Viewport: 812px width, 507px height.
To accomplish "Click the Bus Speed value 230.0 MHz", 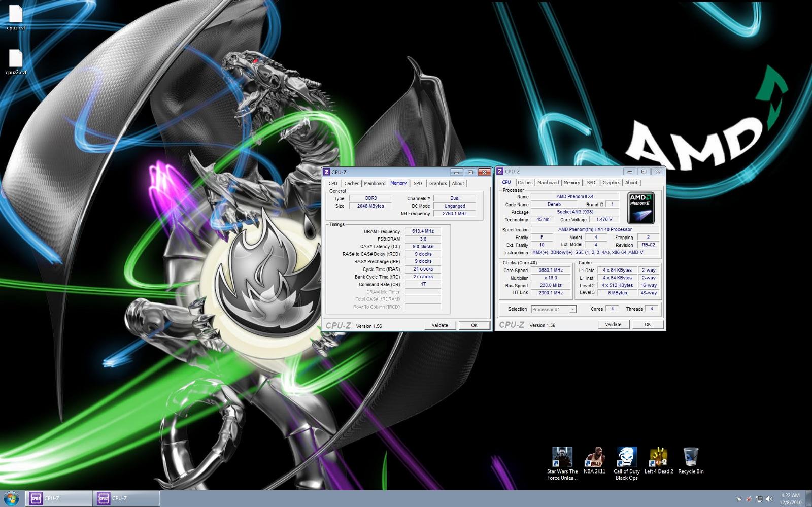I will (551, 285).
